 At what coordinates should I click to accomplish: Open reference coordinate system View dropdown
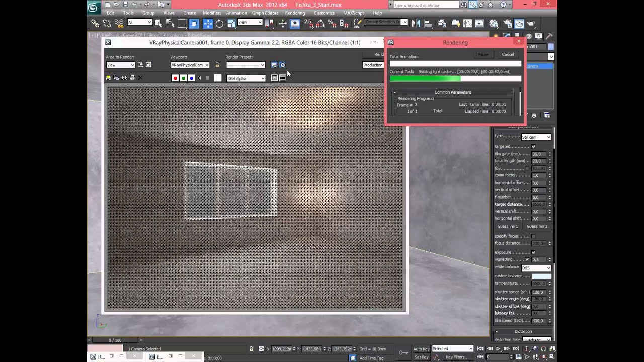click(250, 22)
